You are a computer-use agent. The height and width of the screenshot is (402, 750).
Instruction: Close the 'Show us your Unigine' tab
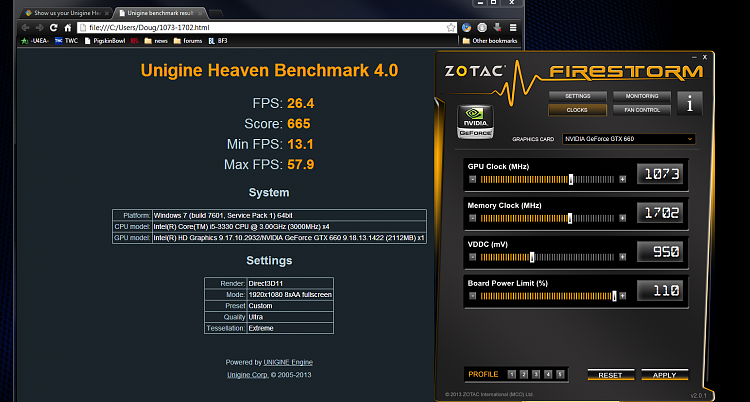coord(106,13)
